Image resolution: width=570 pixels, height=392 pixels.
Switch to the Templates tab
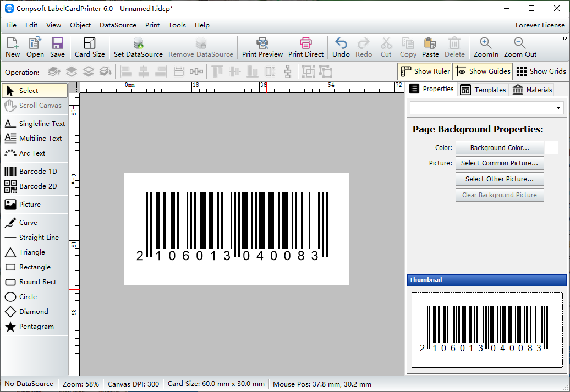coord(483,90)
